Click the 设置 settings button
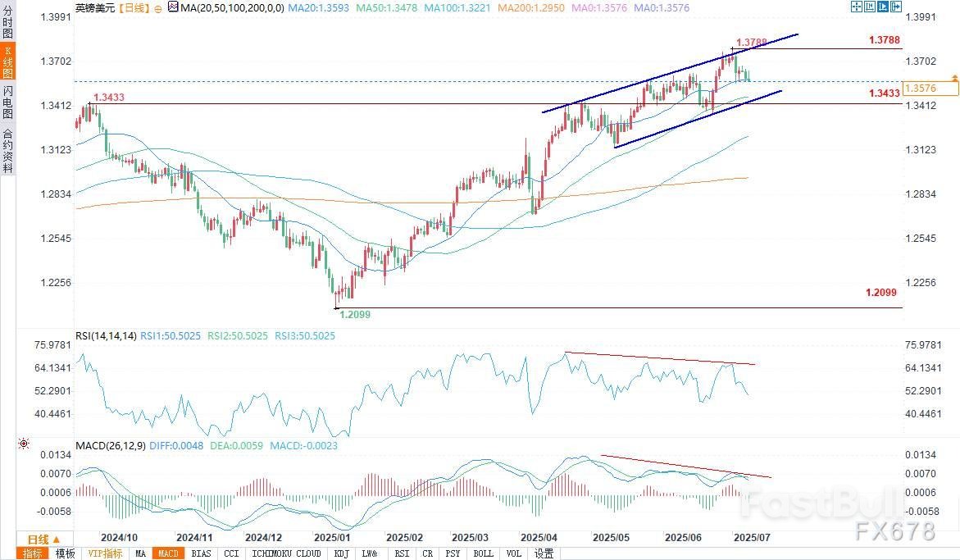This screenshot has height=560, width=960. pyautogui.click(x=544, y=553)
